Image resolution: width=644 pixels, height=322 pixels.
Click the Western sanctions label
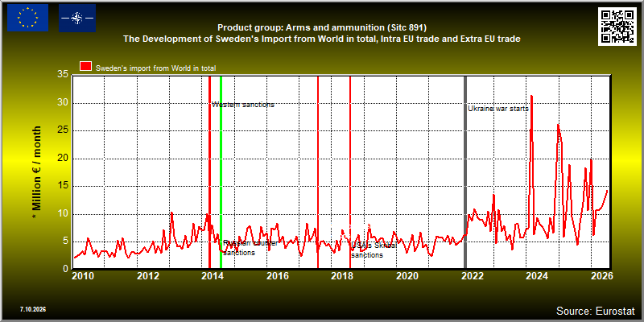pos(243,105)
